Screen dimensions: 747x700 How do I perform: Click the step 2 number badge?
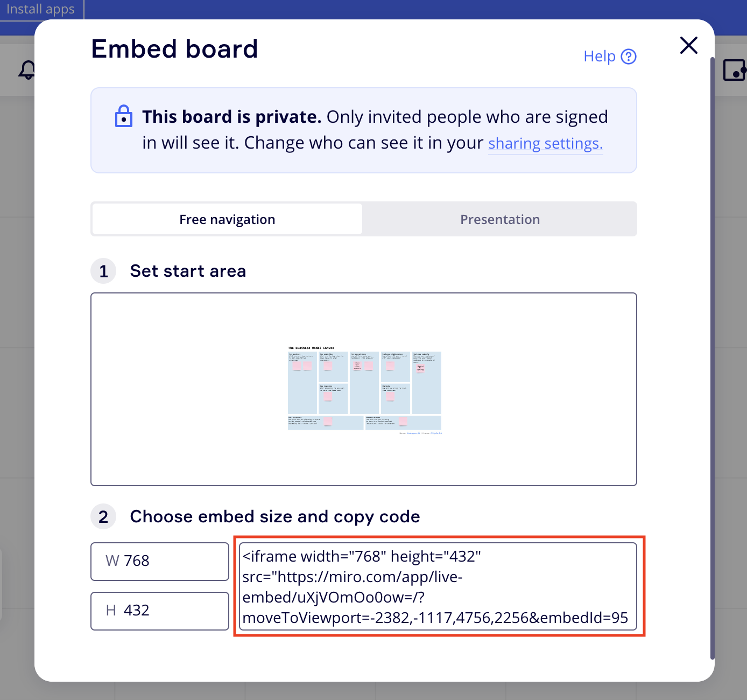[x=103, y=517]
